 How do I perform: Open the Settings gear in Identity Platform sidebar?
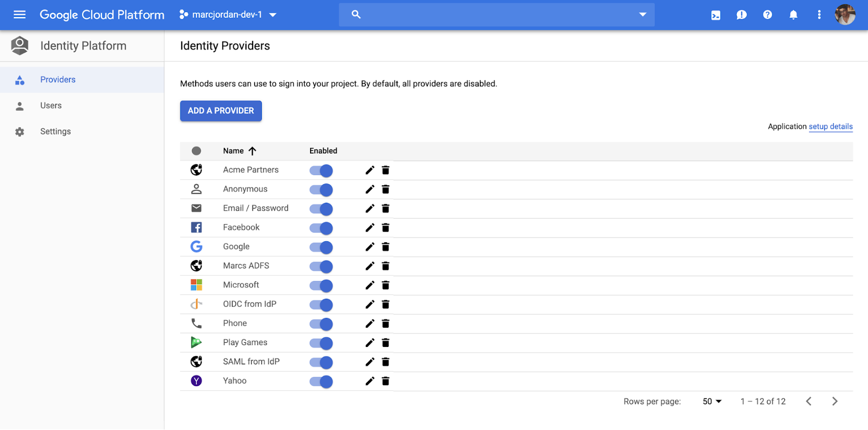[x=20, y=131]
